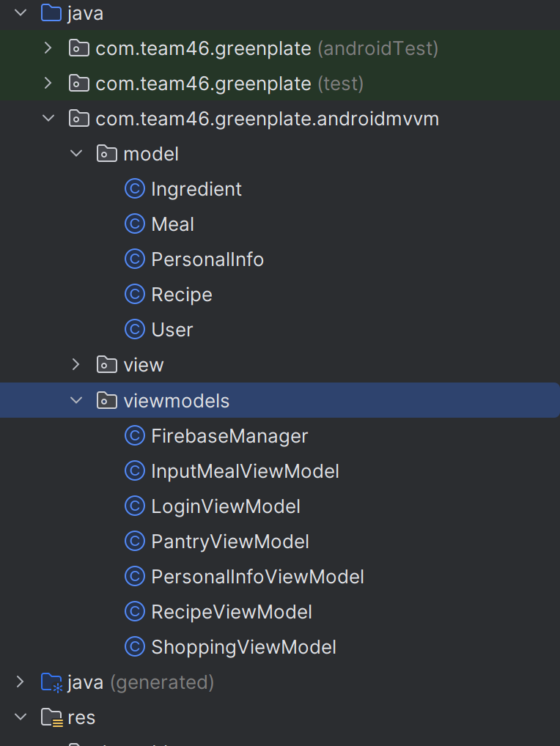Select the PersonalInfoViewModel file

click(x=257, y=577)
